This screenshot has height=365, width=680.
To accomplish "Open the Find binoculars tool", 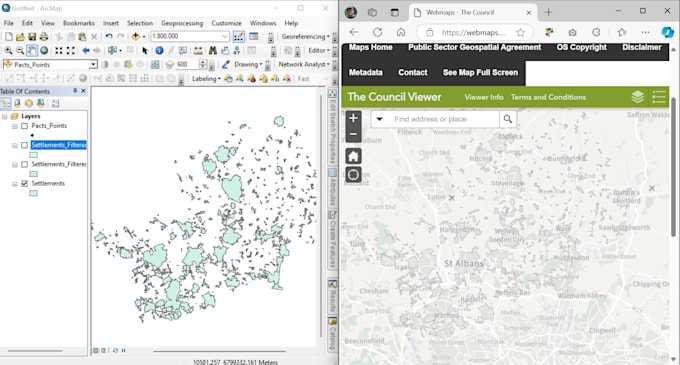I will [212, 50].
